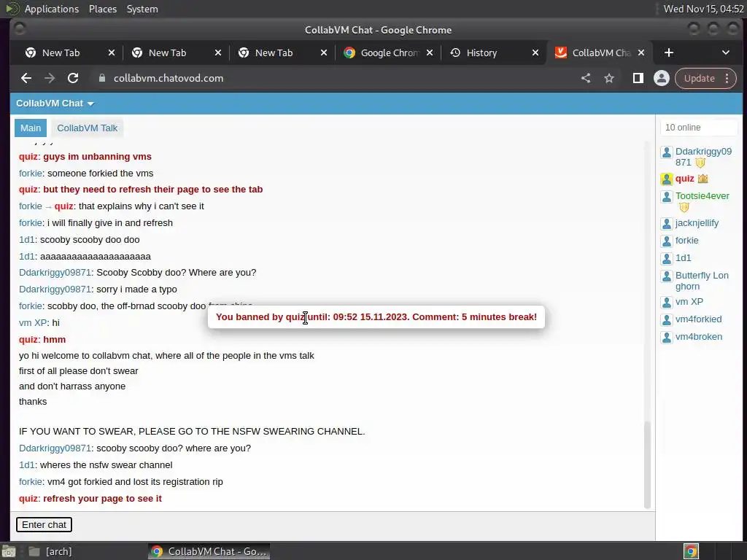Click the clock showing Wed Nov 15, 04:52
Screen dimensions: 747x560
click(x=703, y=9)
